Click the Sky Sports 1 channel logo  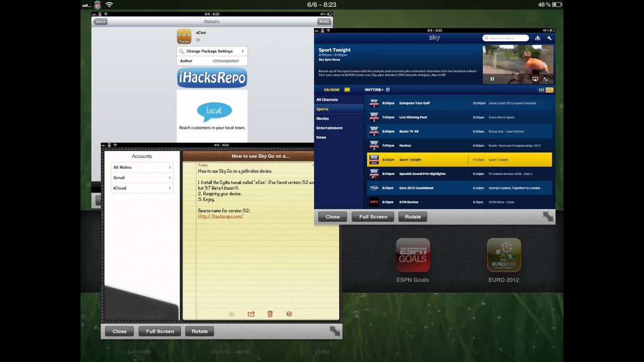coord(374,103)
